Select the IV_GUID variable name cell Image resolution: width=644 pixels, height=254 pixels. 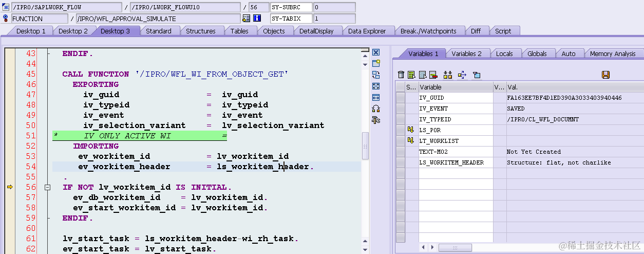coord(456,98)
